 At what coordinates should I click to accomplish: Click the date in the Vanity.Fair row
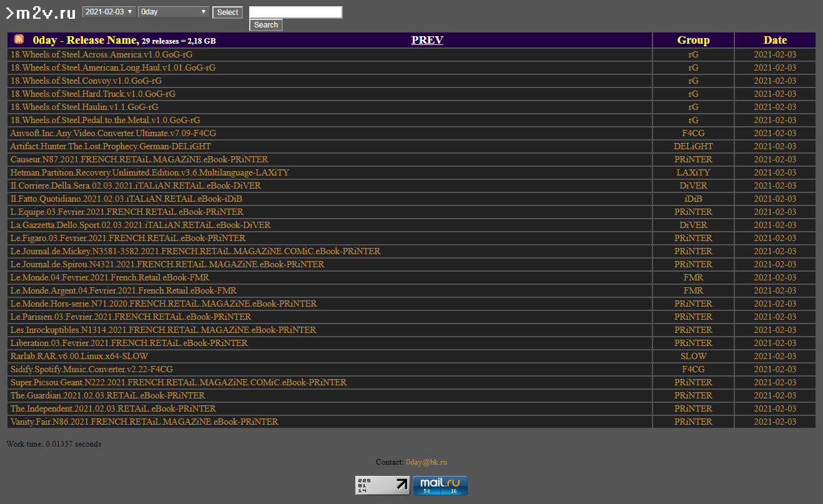pyautogui.click(x=775, y=422)
